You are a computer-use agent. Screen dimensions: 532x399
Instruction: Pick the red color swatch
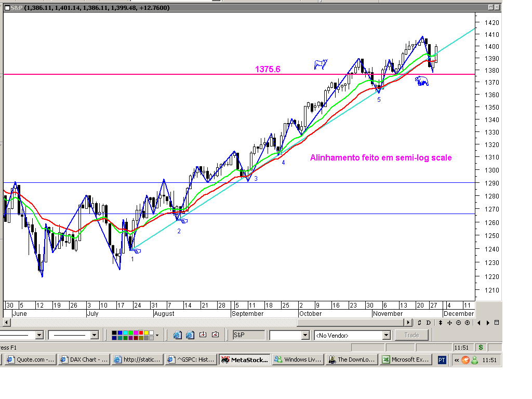tap(141, 333)
